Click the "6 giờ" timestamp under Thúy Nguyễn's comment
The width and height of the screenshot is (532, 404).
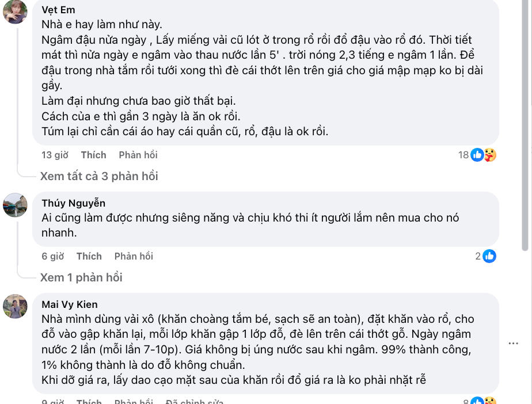coord(52,256)
